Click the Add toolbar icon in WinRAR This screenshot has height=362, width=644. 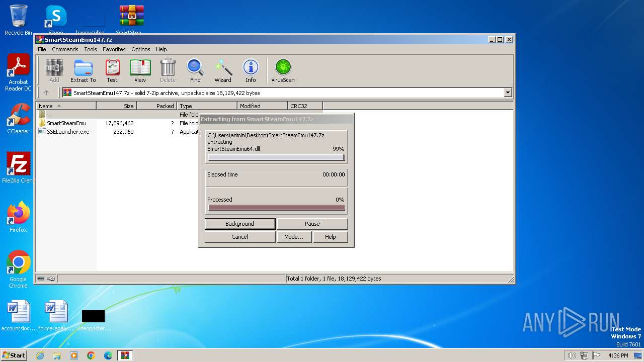[x=54, y=70]
